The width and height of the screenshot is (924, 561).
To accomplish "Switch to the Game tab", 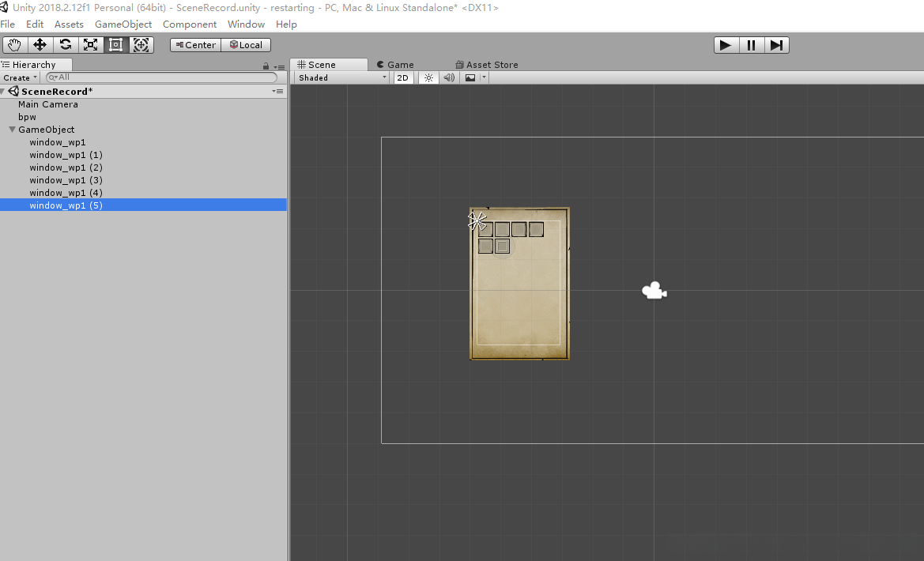I will 395,65.
